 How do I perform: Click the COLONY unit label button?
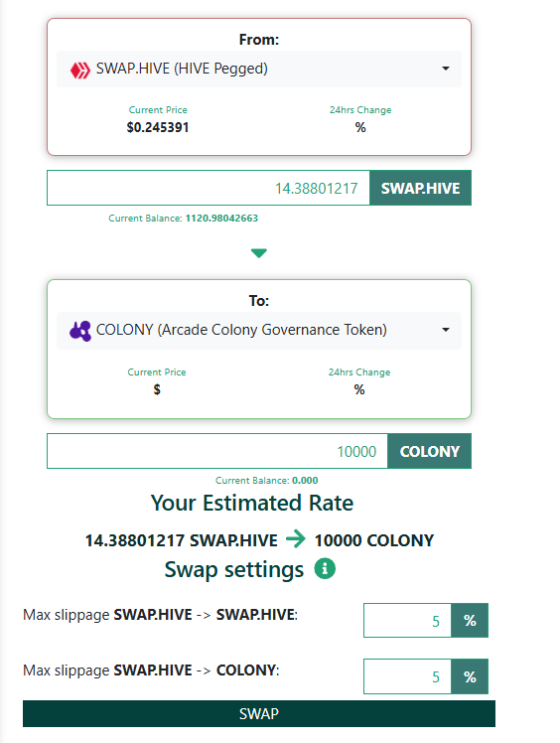[x=430, y=451]
